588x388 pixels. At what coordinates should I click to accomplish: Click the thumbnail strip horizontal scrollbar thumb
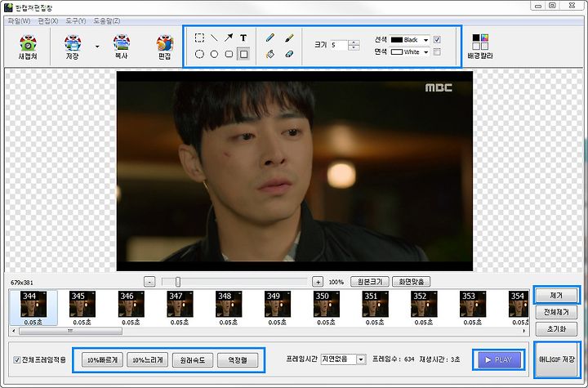(x=70, y=331)
